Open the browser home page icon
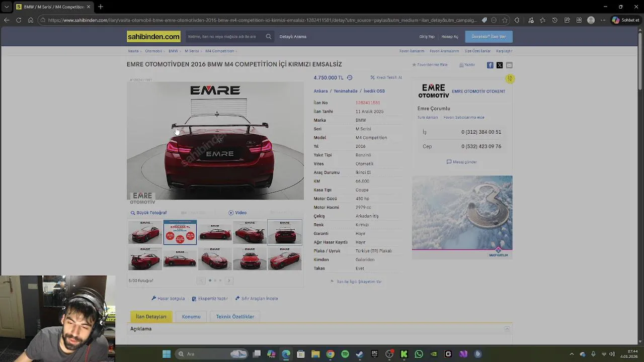Screen dimensions: 644x362 point(31,20)
